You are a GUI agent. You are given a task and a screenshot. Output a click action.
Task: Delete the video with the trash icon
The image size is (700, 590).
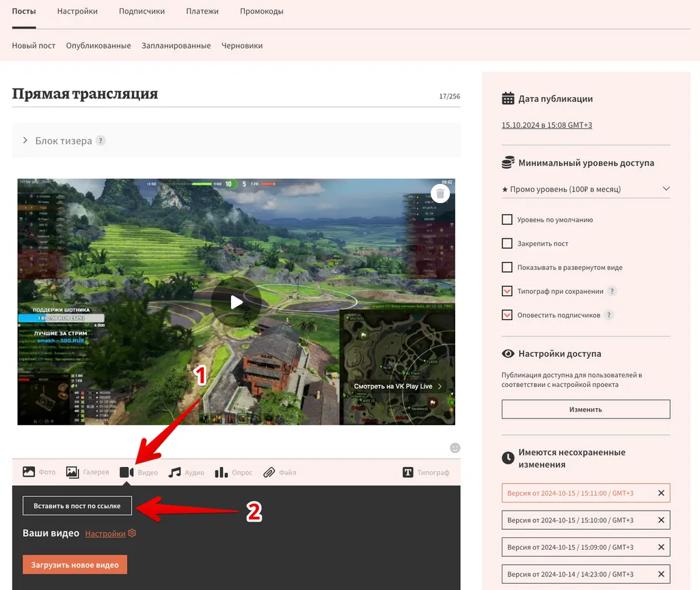pyautogui.click(x=440, y=193)
